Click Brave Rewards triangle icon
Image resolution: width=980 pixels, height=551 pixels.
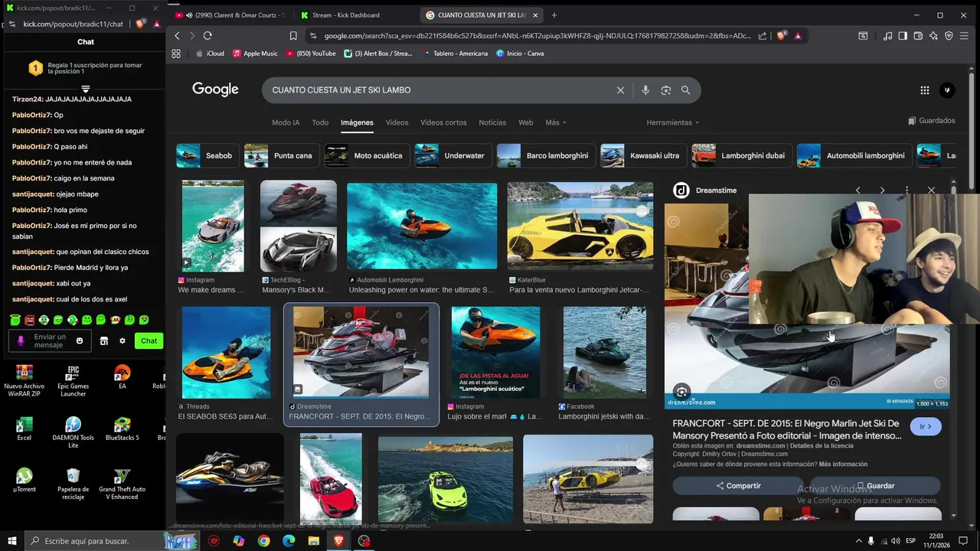798,35
